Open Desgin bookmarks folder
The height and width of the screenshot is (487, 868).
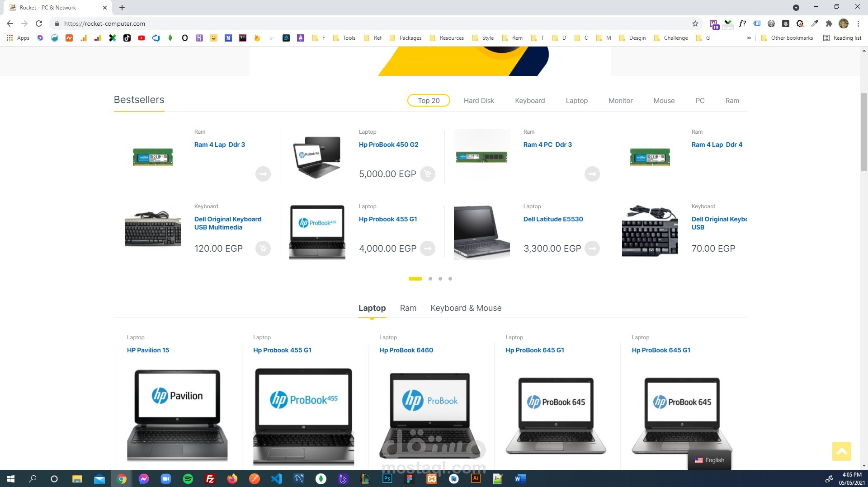point(632,38)
